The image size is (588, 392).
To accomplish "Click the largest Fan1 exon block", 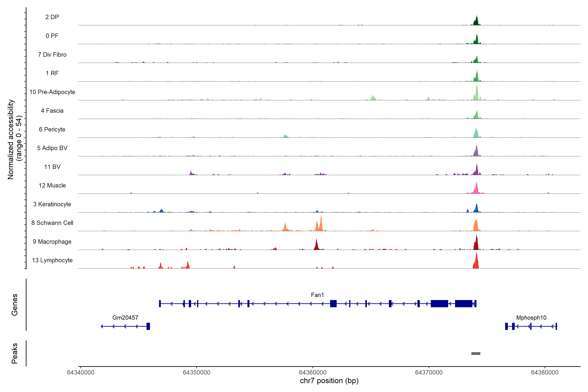I will click(439, 304).
